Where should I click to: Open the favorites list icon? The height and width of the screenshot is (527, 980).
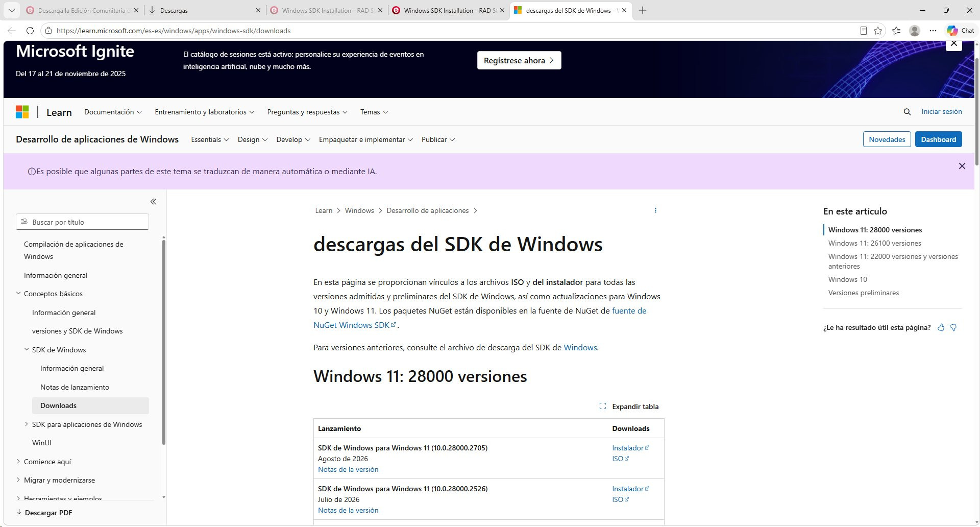click(x=896, y=31)
